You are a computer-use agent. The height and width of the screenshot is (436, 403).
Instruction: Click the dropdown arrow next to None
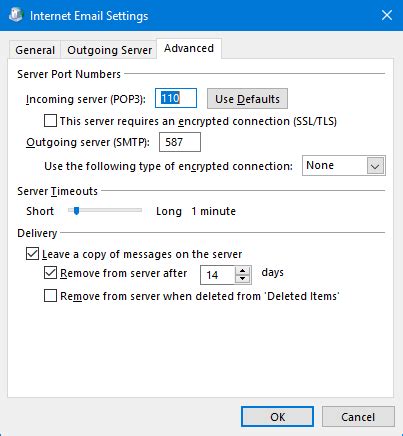[x=375, y=166]
